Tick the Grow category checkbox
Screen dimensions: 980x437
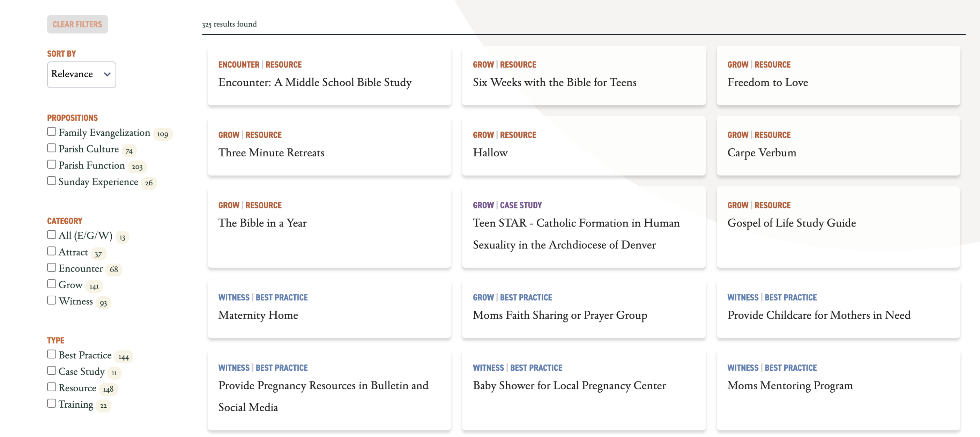[x=51, y=284]
